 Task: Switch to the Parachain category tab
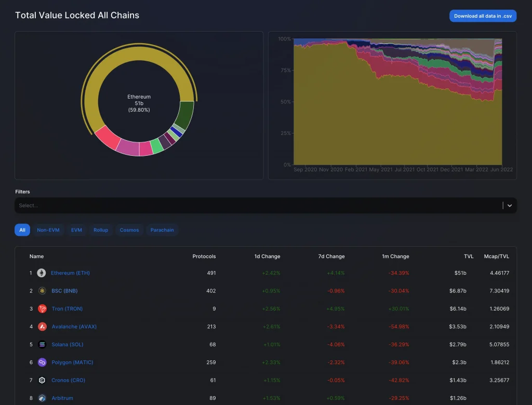[x=162, y=230]
